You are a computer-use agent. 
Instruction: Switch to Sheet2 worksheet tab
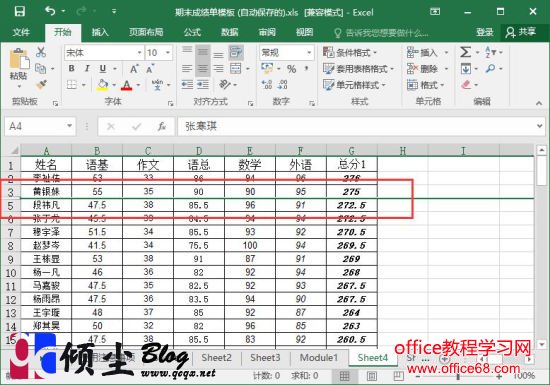point(216,358)
